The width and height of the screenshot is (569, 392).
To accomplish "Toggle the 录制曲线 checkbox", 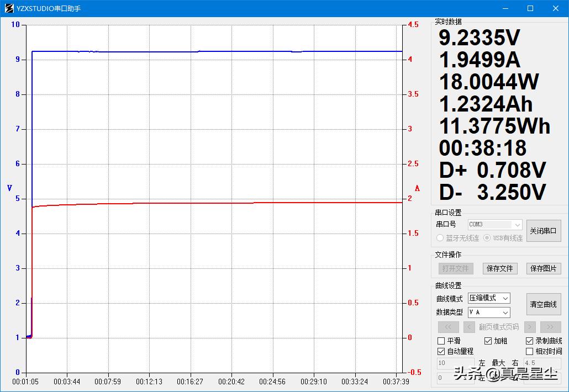I will coord(529,341).
